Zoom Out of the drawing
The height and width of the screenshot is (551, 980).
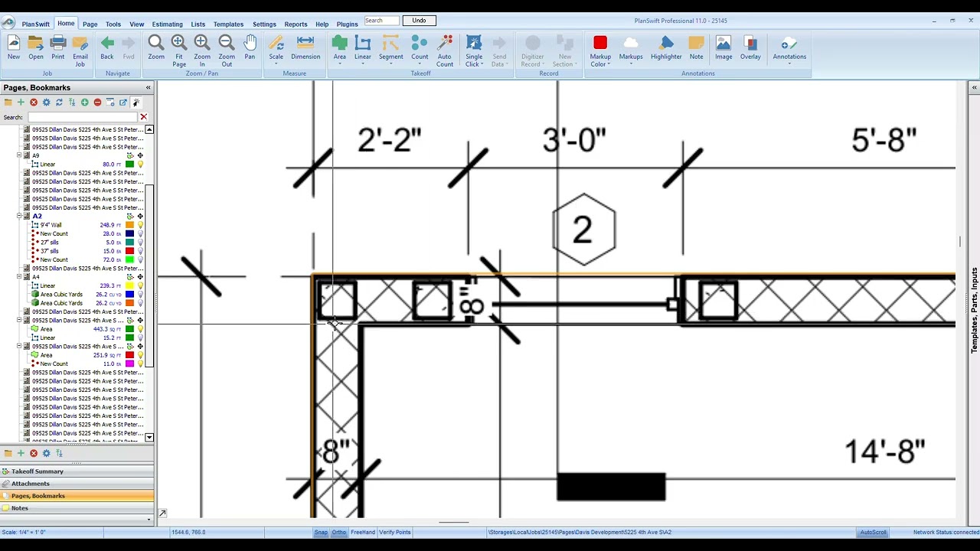point(227,51)
